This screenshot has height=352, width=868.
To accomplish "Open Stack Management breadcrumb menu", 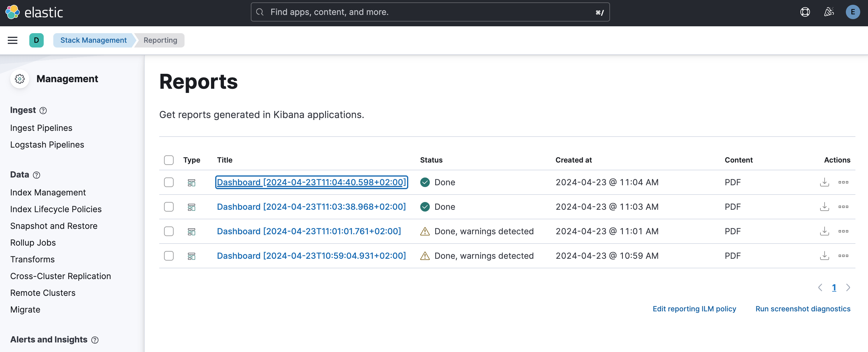I will [x=92, y=40].
